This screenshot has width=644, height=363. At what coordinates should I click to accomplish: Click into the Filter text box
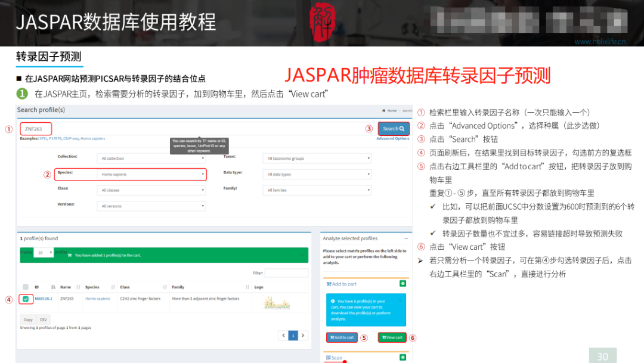pos(286,272)
